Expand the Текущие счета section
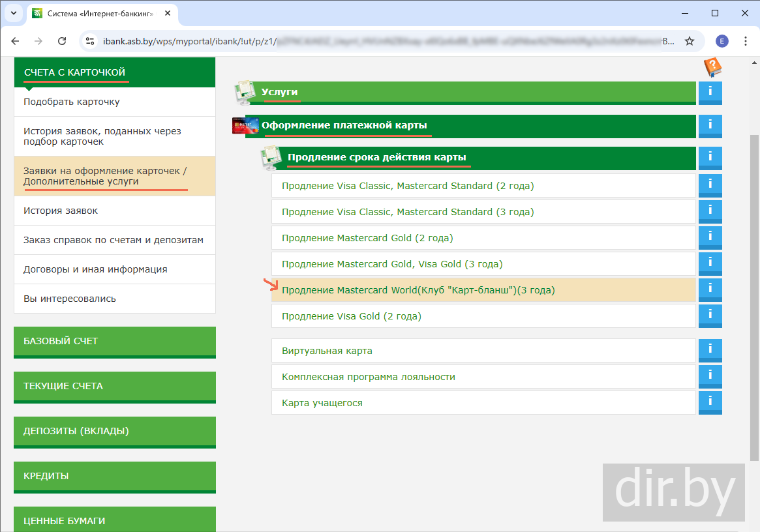 click(x=114, y=387)
